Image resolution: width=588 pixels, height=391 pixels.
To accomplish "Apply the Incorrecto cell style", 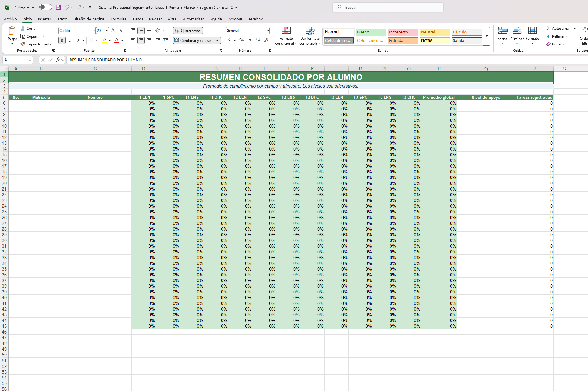I will pyautogui.click(x=403, y=32).
